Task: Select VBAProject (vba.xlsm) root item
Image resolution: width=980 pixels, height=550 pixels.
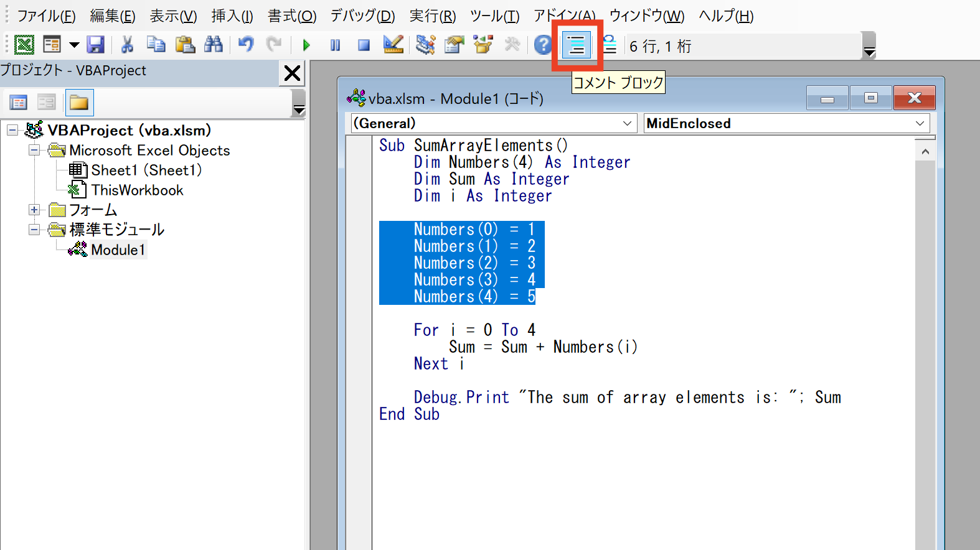Action: (129, 131)
